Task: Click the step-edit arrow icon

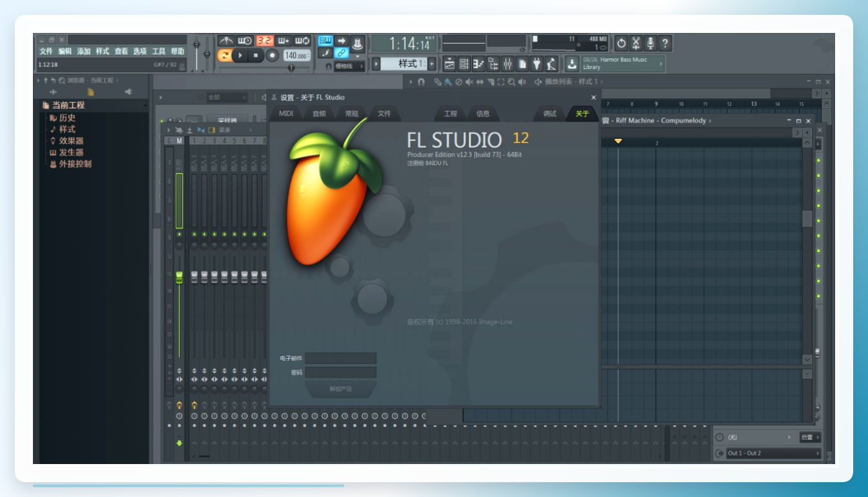Action: (x=342, y=41)
